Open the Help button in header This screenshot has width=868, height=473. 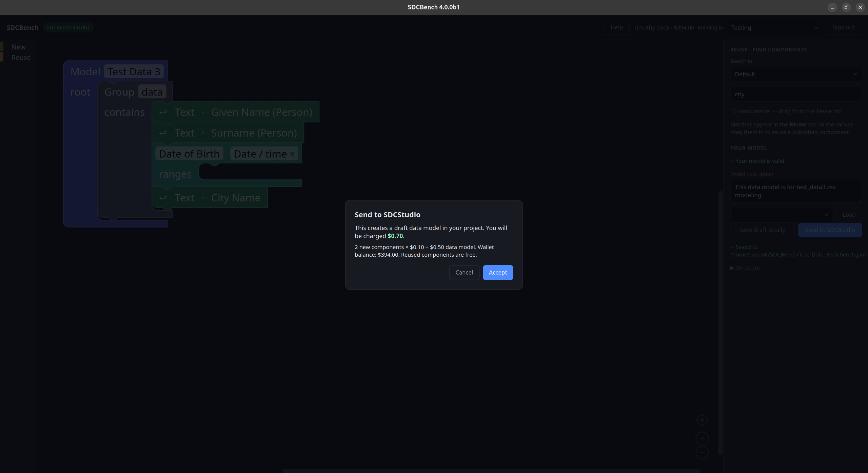[616, 27]
